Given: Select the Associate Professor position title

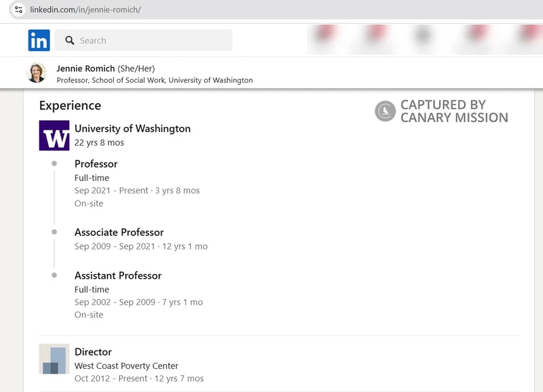Looking at the screenshot, I should point(119,232).
